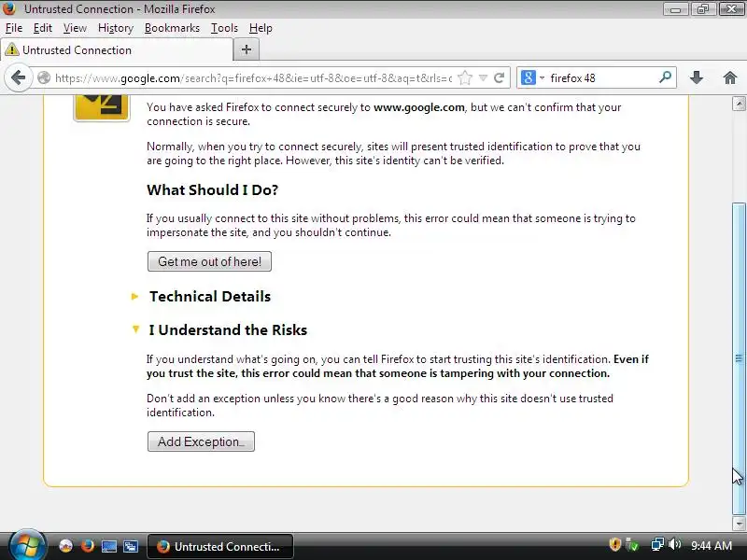Open the History menu

coord(115,28)
